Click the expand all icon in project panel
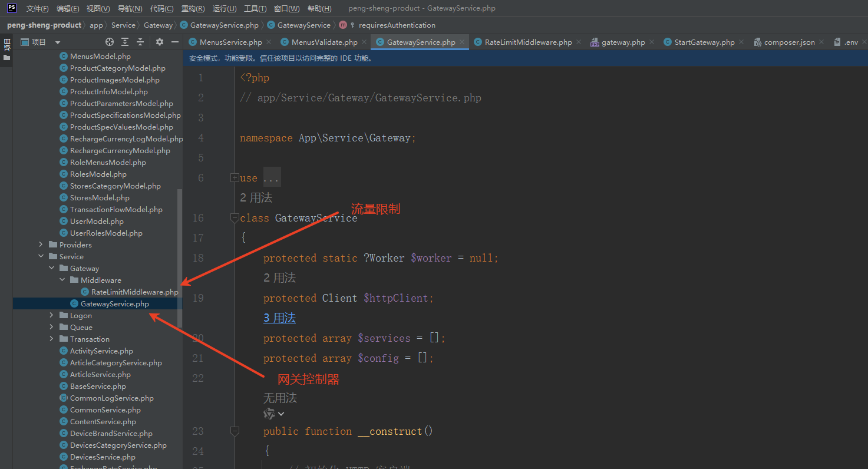 125,42
